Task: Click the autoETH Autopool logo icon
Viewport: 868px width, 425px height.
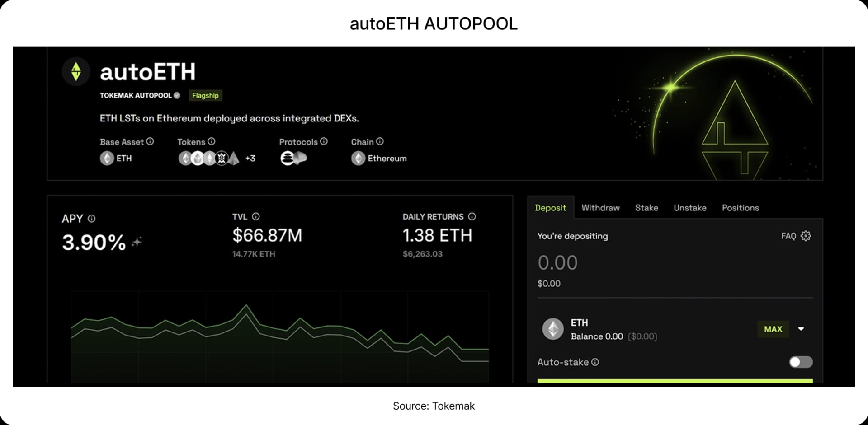Action: point(76,71)
